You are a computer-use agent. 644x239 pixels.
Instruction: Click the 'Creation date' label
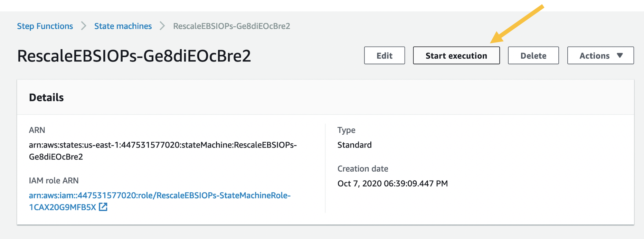pyautogui.click(x=363, y=169)
